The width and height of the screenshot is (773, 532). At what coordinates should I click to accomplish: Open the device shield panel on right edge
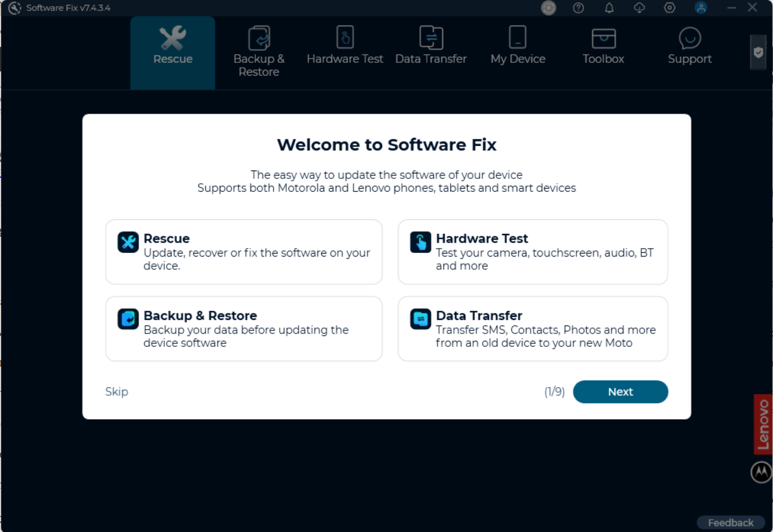759,52
